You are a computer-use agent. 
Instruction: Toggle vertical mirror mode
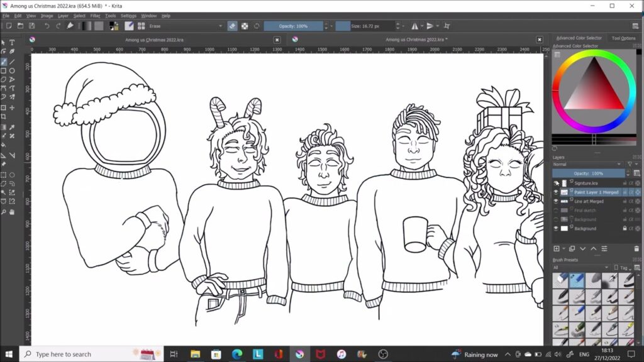[430, 26]
